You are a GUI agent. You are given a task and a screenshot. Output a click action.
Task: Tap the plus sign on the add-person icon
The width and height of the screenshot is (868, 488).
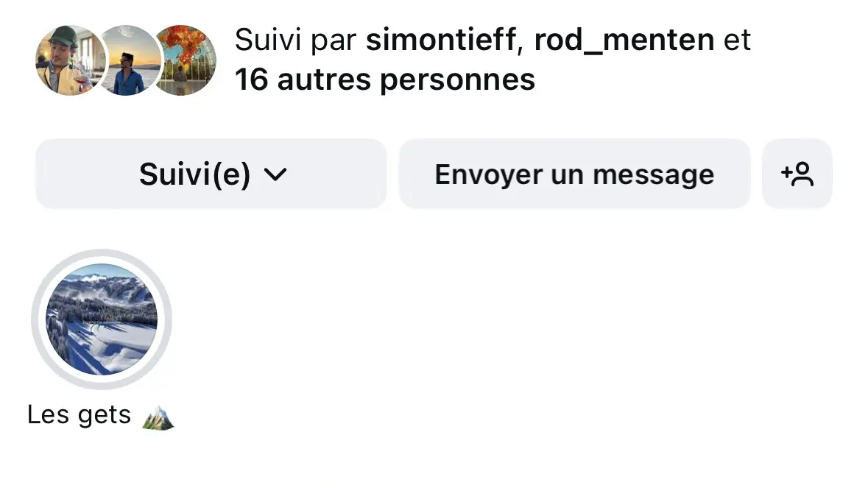point(786,171)
